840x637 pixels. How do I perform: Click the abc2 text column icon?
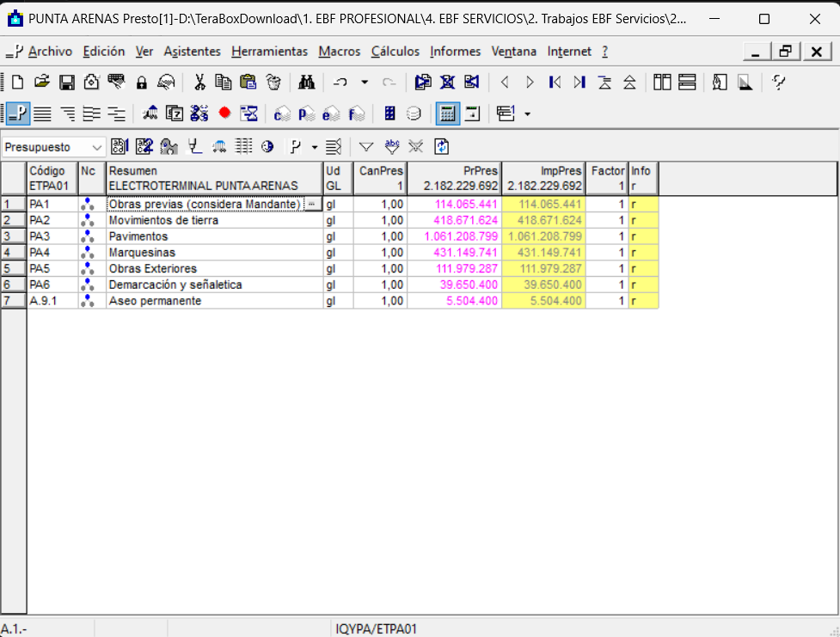(x=144, y=146)
